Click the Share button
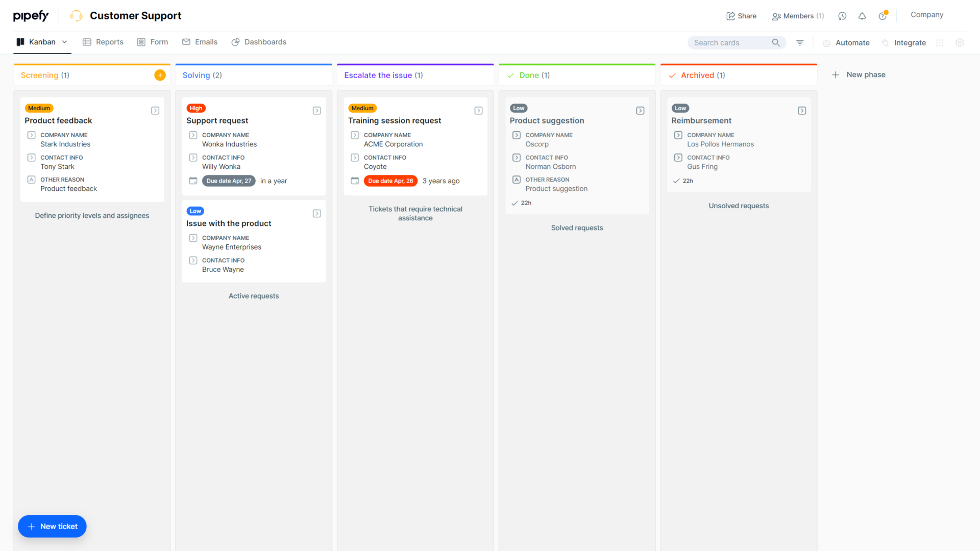980x551 pixels. coord(741,16)
